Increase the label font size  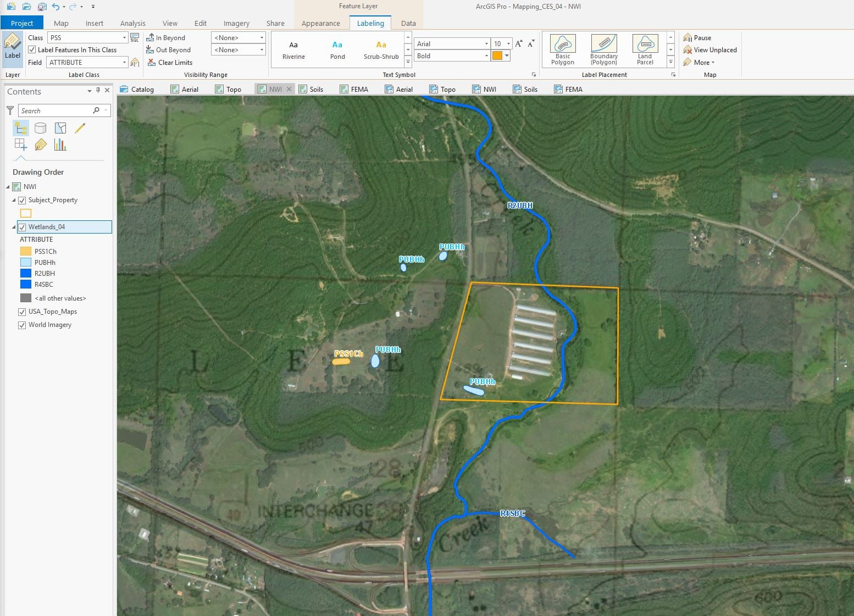[519, 43]
